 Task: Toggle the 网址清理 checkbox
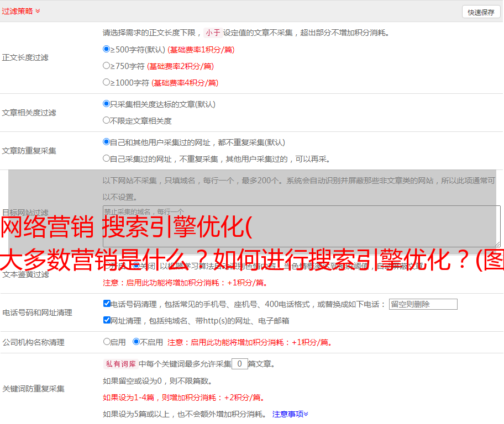tap(107, 320)
